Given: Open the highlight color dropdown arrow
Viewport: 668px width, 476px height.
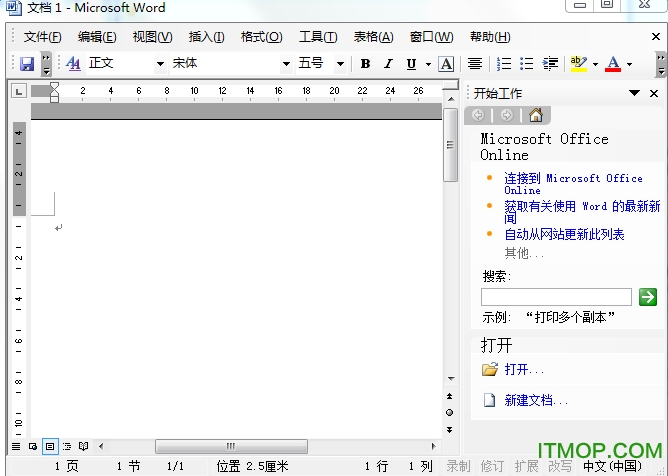Looking at the screenshot, I should coord(595,64).
